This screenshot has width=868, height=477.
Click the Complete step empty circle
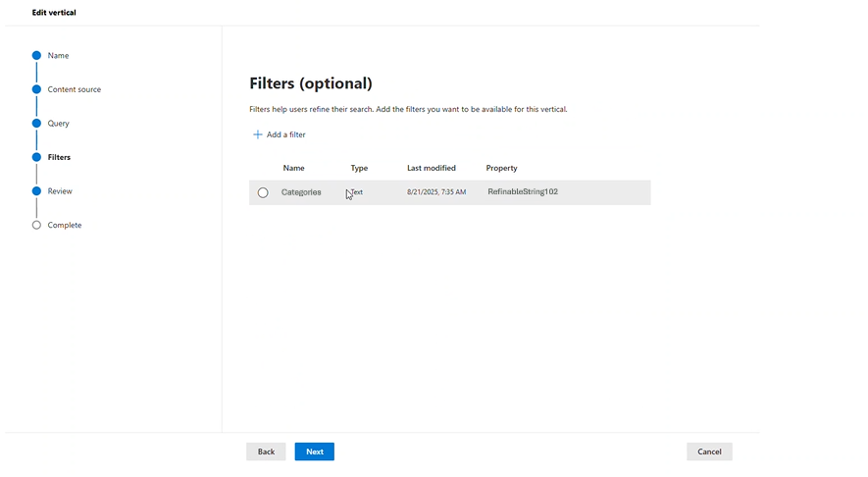click(36, 225)
